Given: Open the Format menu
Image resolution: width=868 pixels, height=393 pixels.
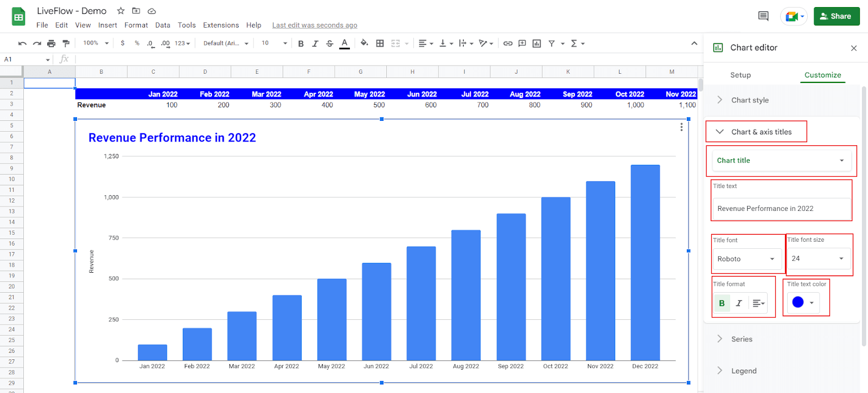Looking at the screenshot, I should pyautogui.click(x=136, y=25).
